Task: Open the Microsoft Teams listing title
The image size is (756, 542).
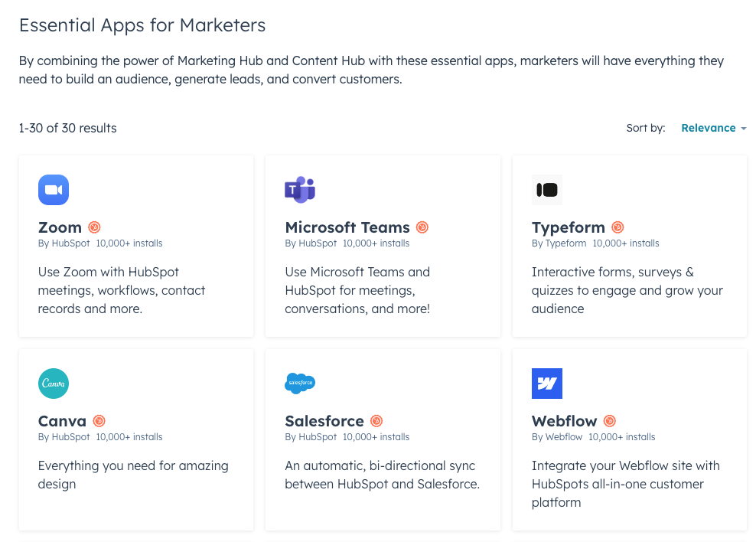Action: [347, 227]
